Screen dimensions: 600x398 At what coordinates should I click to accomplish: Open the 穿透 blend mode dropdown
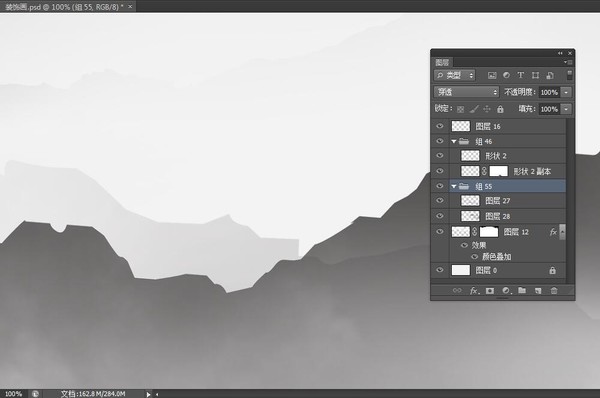point(466,92)
